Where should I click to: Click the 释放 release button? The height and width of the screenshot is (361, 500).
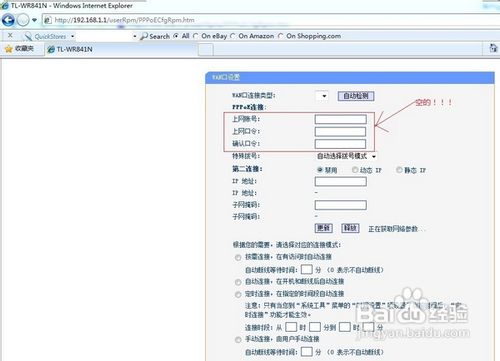(350, 228)
